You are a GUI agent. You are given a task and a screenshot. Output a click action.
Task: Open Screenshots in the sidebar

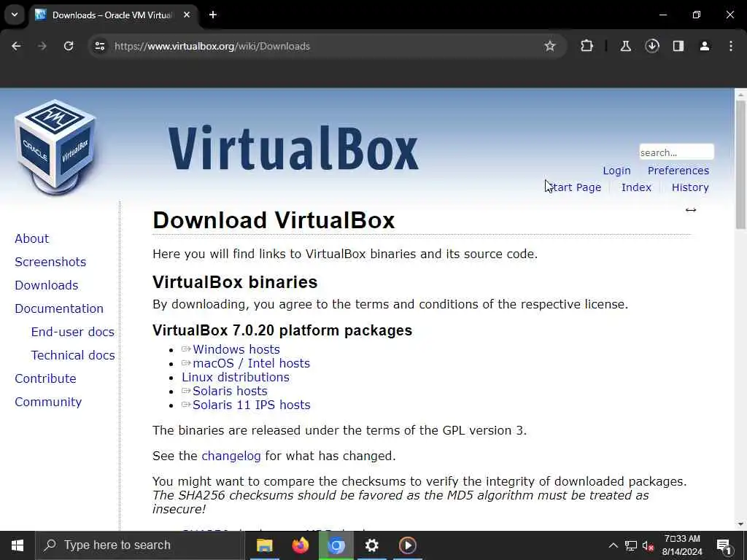click(x=50, y=262)
